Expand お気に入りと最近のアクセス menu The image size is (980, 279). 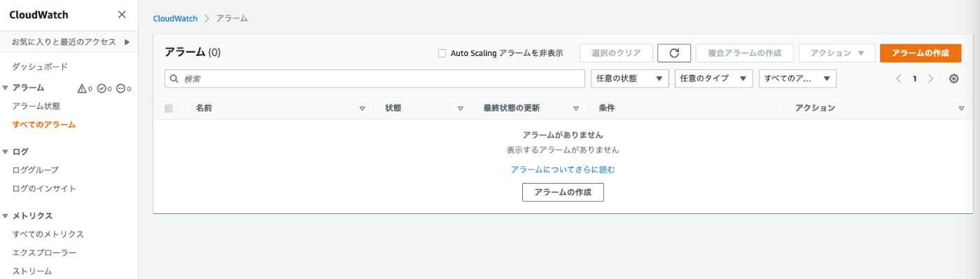tap(69, 42)
